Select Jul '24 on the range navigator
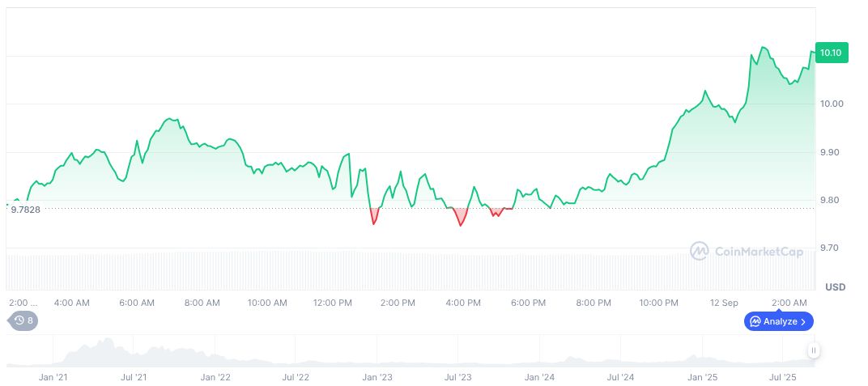The height and width of the screenshot is (386, 868). pos(620,377)
